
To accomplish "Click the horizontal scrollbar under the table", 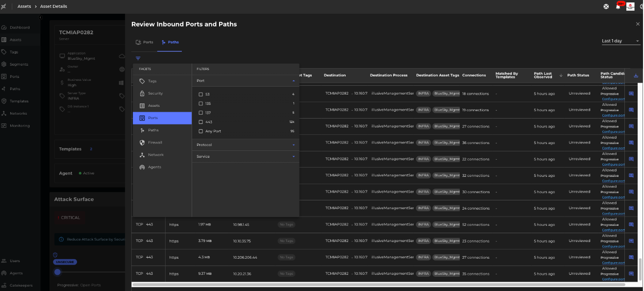I will click(378, 284).
